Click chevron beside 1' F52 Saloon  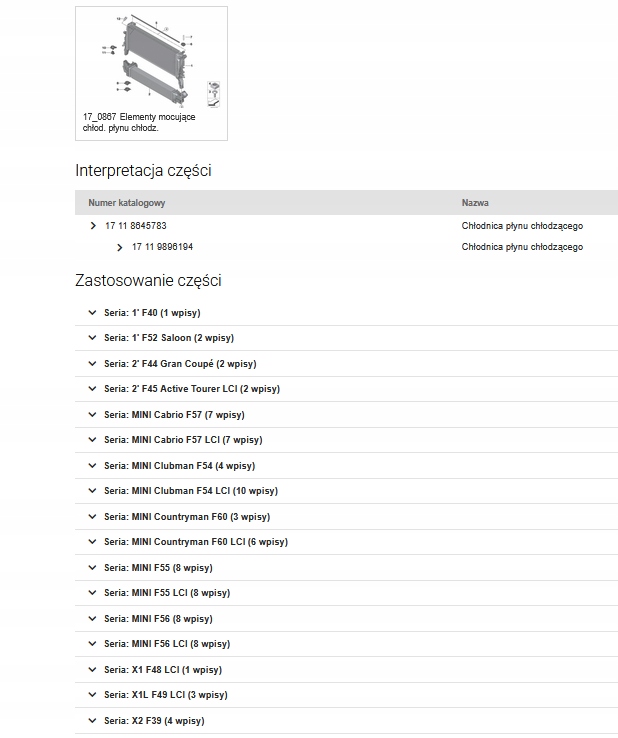(93, 338)
